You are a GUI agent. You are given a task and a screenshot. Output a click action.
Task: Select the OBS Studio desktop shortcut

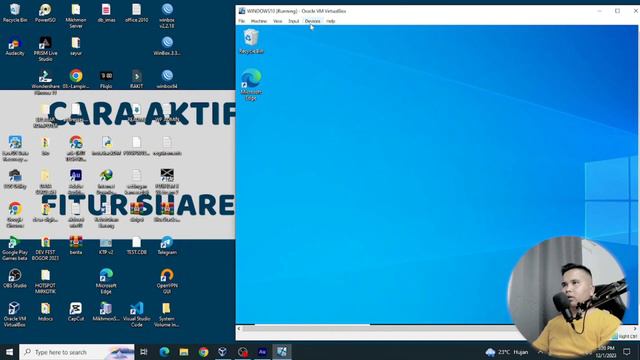[x=15, y=278]
